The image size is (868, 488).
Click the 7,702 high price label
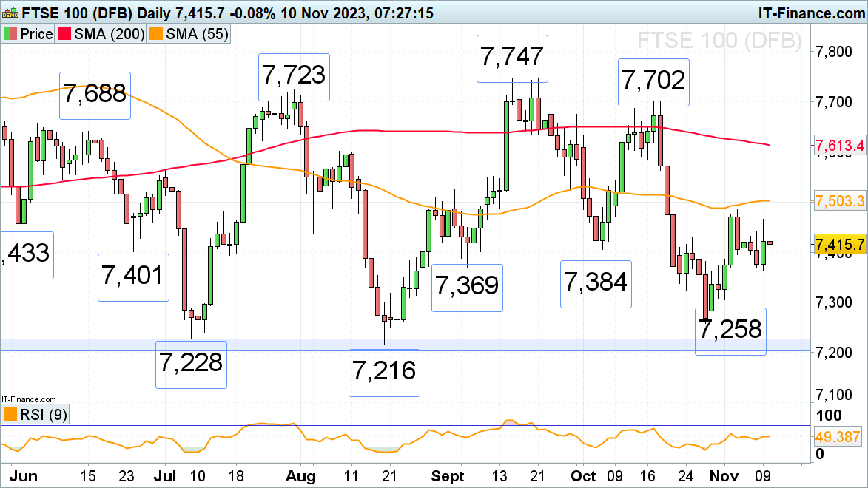(x=653, y=82)
